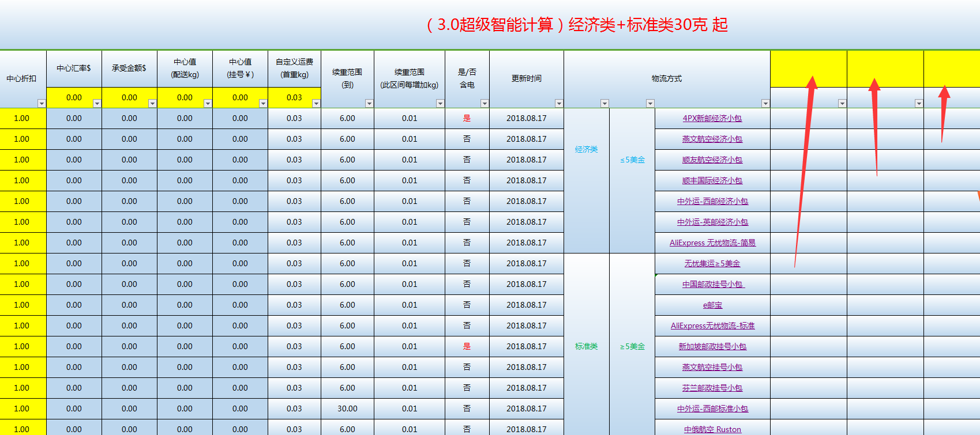Open the 中心值(挂号¥) filter dropdown
Viewport: 980px width, 435px height.
pos(263,104)
